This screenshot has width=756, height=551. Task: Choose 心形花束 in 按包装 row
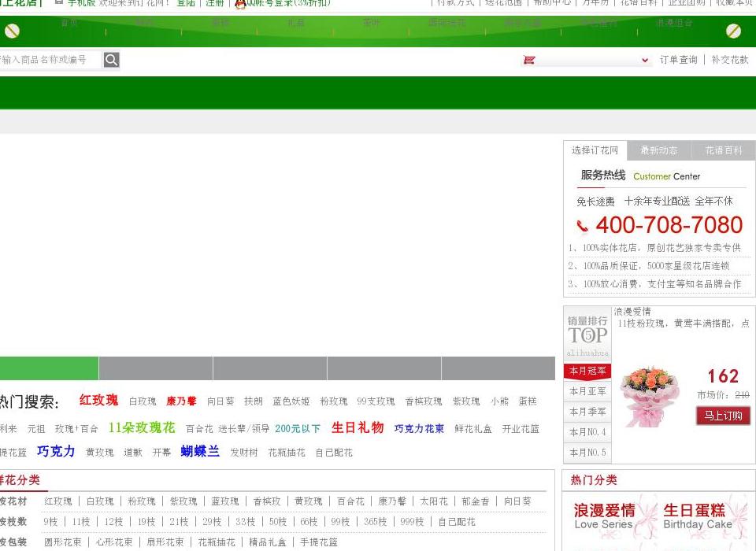pyautogui.click(x=114, y=542)
